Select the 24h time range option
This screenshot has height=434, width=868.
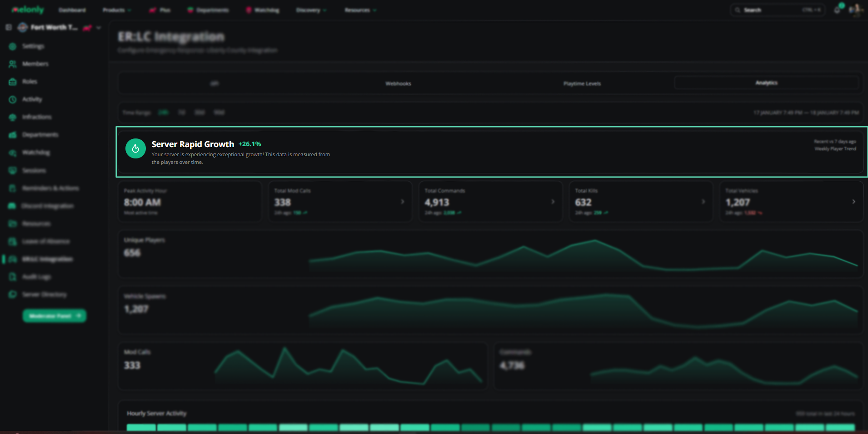tap(163, 112)
